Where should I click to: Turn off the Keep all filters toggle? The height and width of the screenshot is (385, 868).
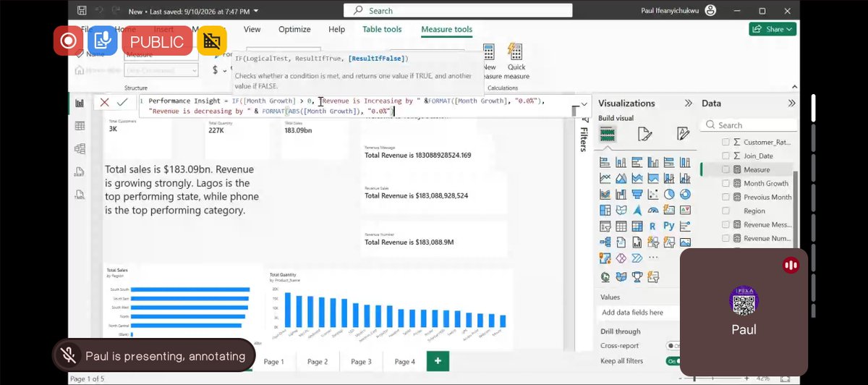[x=673, y=360]
